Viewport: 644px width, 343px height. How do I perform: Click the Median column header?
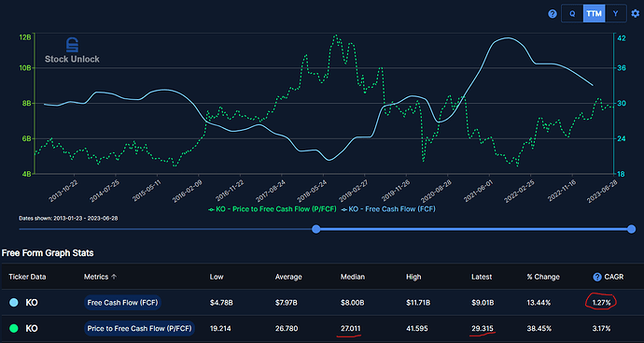pos(353,277)
